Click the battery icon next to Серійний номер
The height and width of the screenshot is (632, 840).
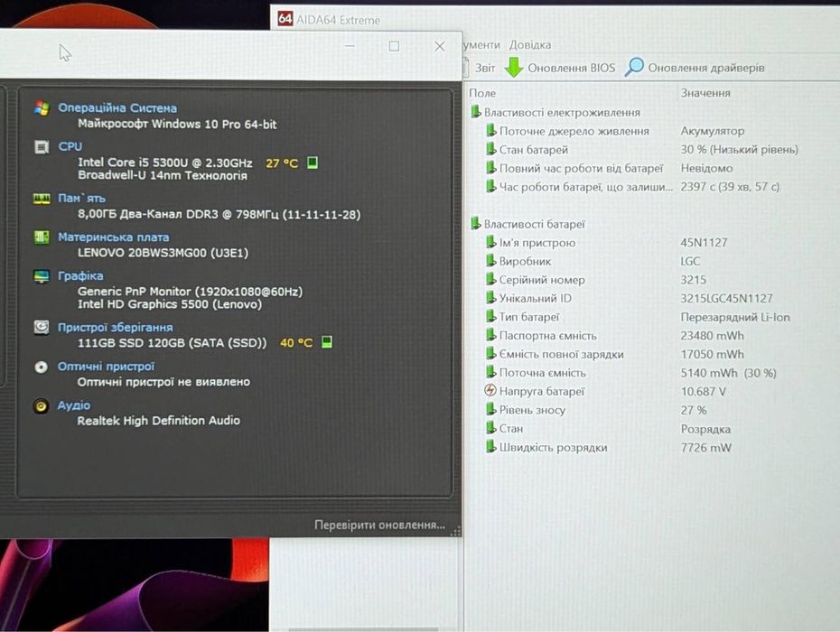pos(490,280)
